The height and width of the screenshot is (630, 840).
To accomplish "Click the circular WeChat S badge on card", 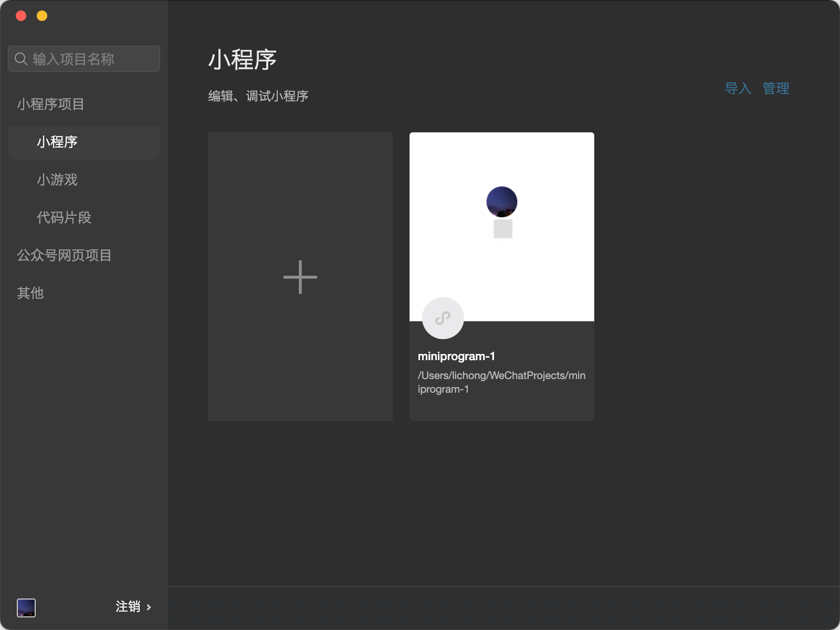I will [443, 318].
